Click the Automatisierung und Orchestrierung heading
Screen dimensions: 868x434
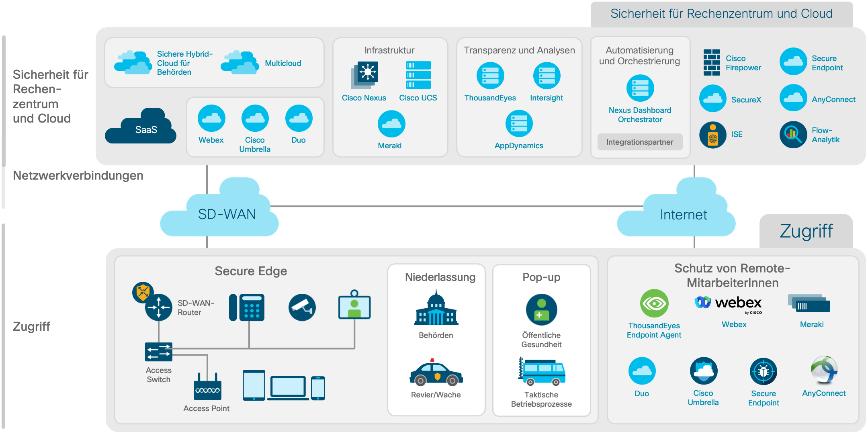tap(640, 55)
